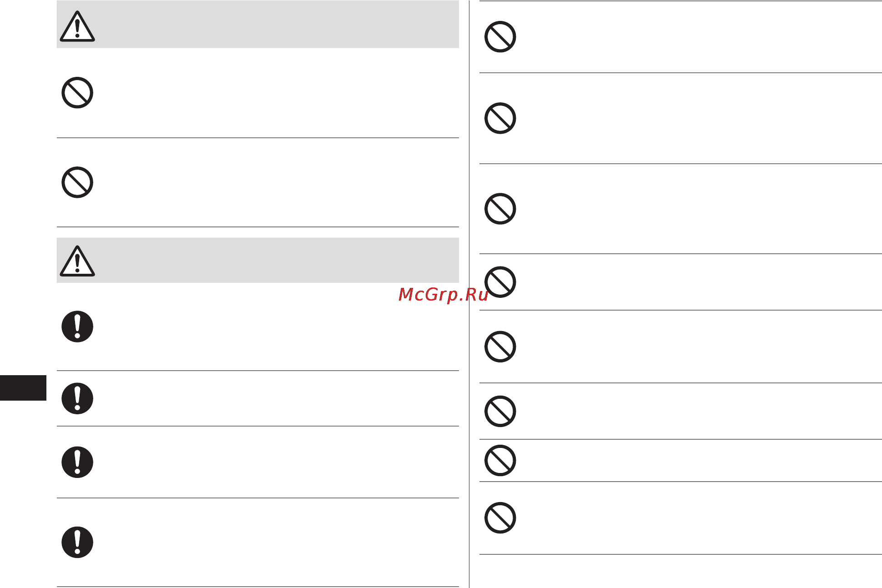Click prohibition icon right of McGrp.Ru watermark
882x588 pixels.
500,282
